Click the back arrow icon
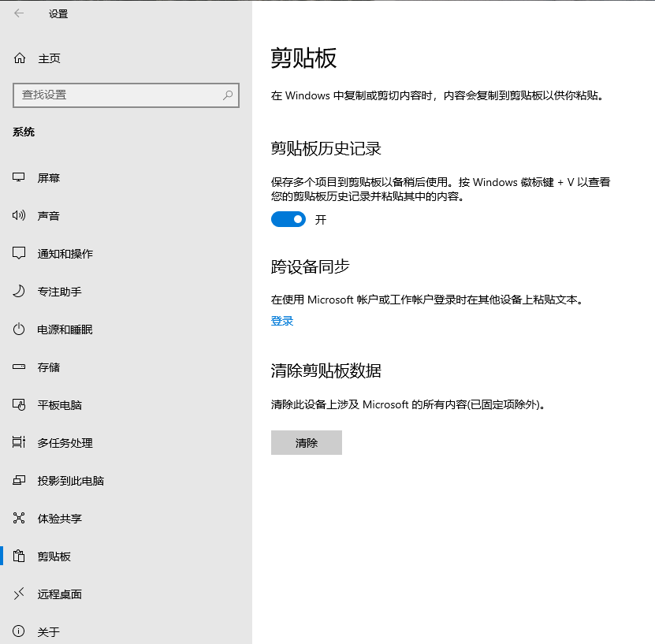The image size is (655, 644). pos(19,13)
